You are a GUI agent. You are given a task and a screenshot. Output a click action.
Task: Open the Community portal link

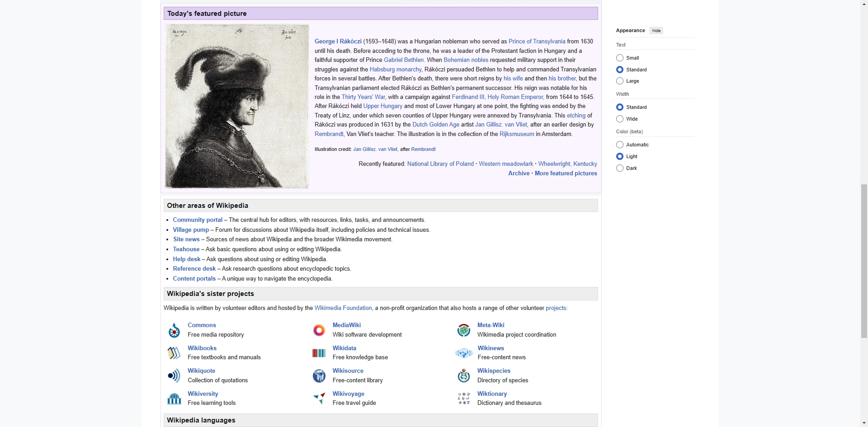click(198, 220)
